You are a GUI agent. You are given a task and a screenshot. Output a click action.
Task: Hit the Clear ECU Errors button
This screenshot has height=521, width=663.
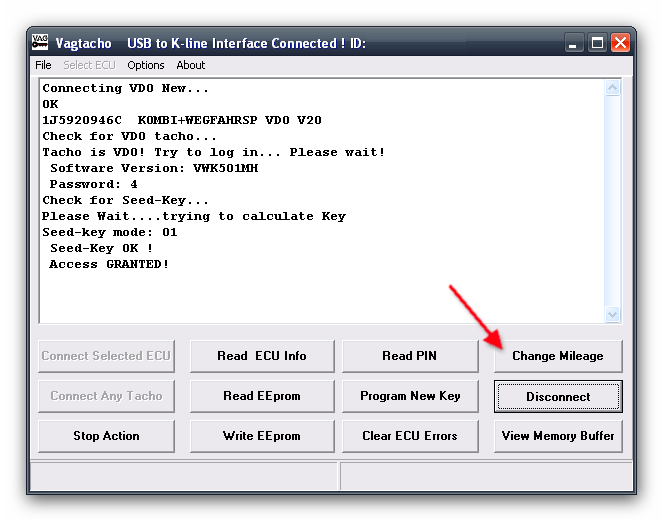click(409, 436)
